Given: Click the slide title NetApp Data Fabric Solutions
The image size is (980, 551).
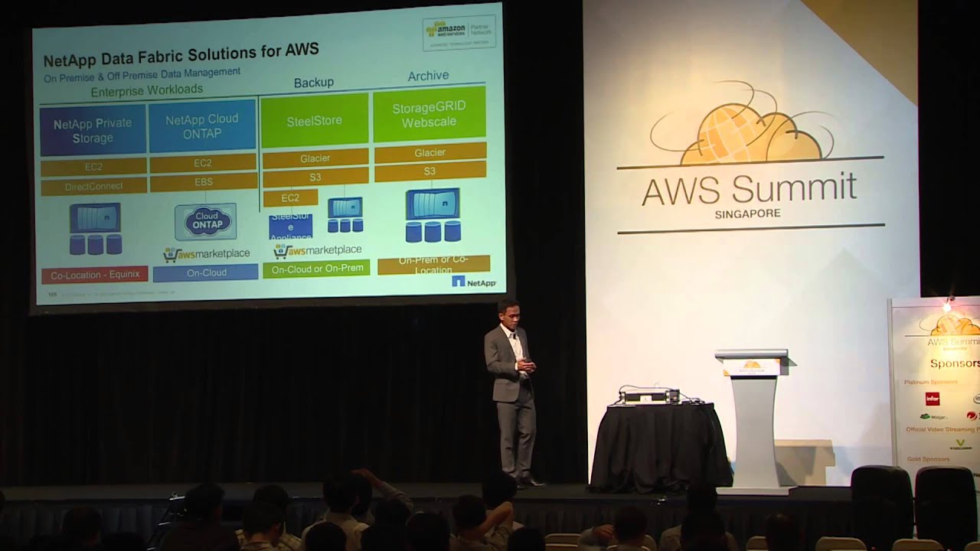Looking at the screenshot, I should [x=181, y=53].
